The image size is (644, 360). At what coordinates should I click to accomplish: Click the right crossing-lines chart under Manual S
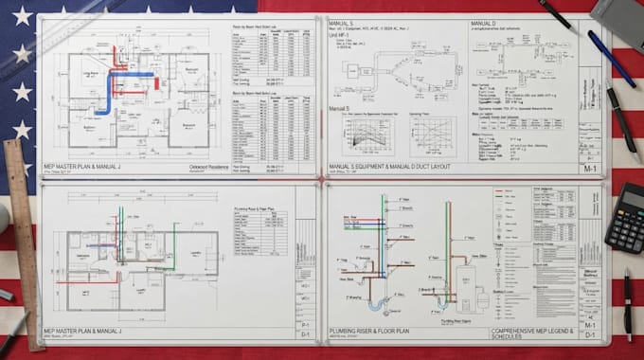pos(433,136)
